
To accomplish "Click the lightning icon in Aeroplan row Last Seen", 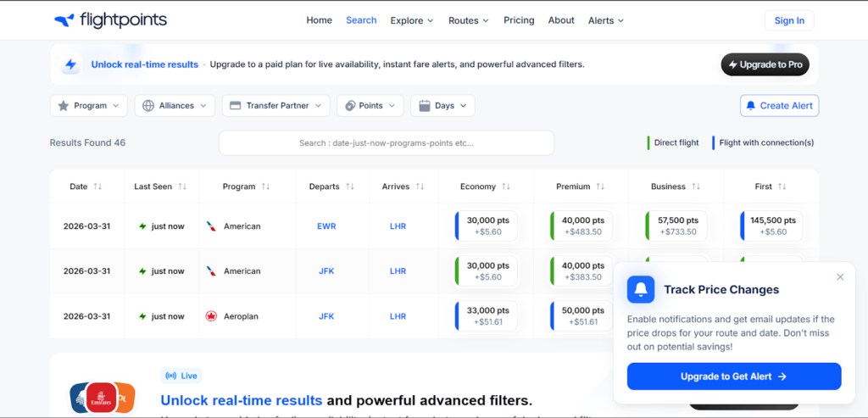I will click(x=142, y=317).
